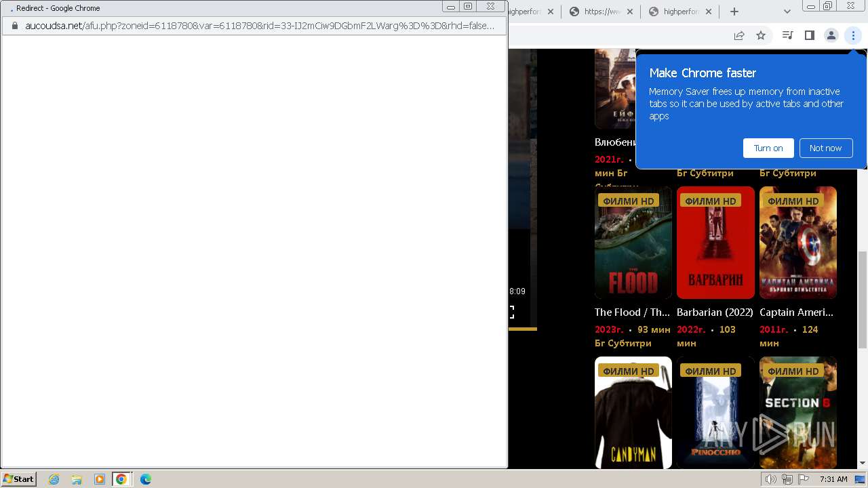The image size is (868, 488).
Task: Click the '2022г.' year of Barbarian
Action: [x=691, y=329]
